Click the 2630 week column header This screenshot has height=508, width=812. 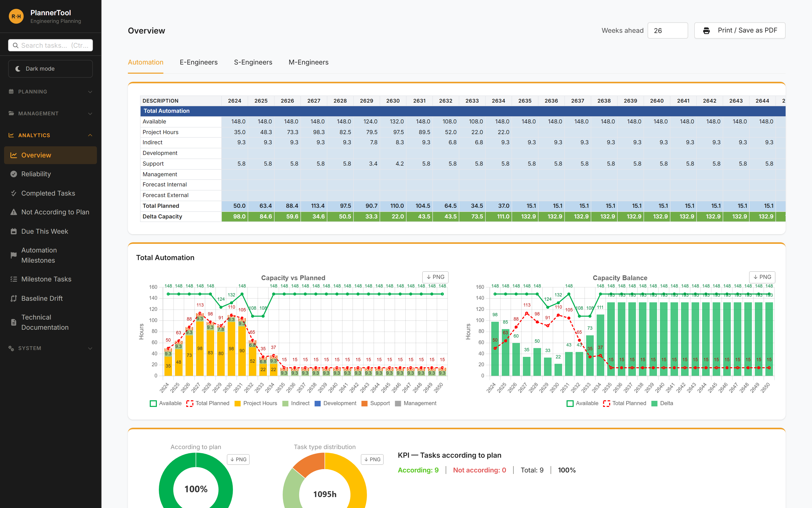pyautogui.click(x=393, y=101)
